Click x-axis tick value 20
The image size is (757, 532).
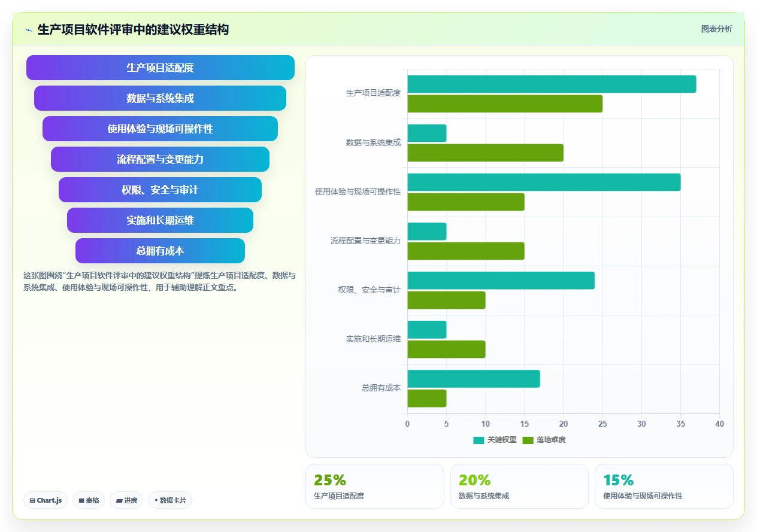coord(564,424)
